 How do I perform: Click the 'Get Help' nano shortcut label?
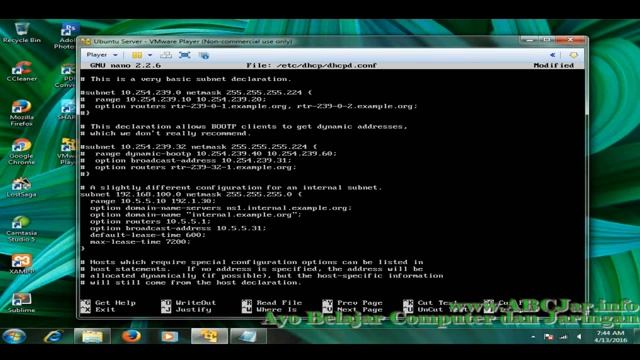click(x=116, y=303)
